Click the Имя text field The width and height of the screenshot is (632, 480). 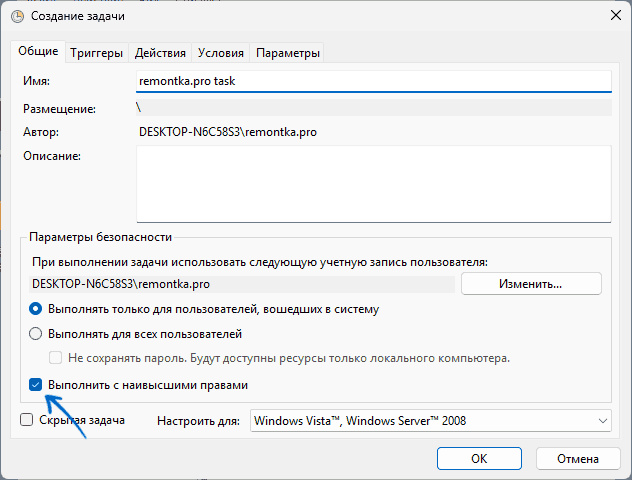[x=372, y=81]
